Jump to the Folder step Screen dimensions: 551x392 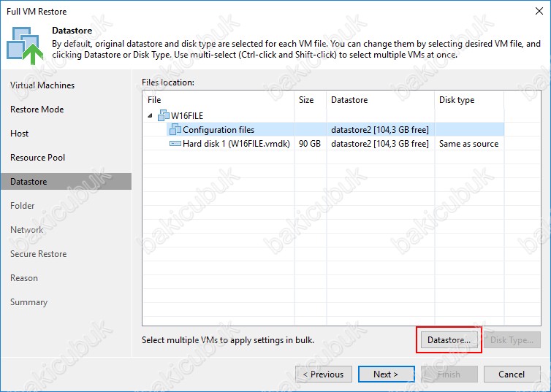tap(22, 206)
